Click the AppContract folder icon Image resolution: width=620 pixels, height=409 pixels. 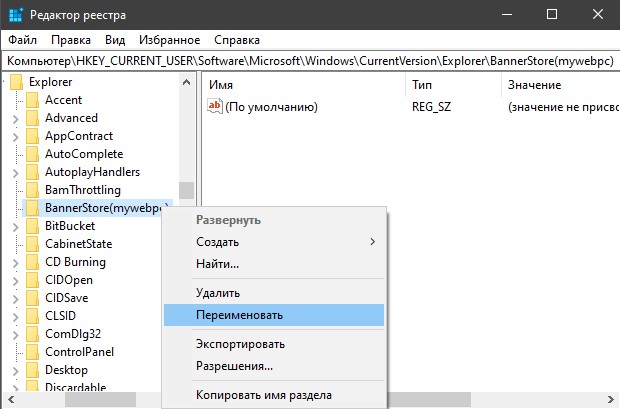coord(32,136)
